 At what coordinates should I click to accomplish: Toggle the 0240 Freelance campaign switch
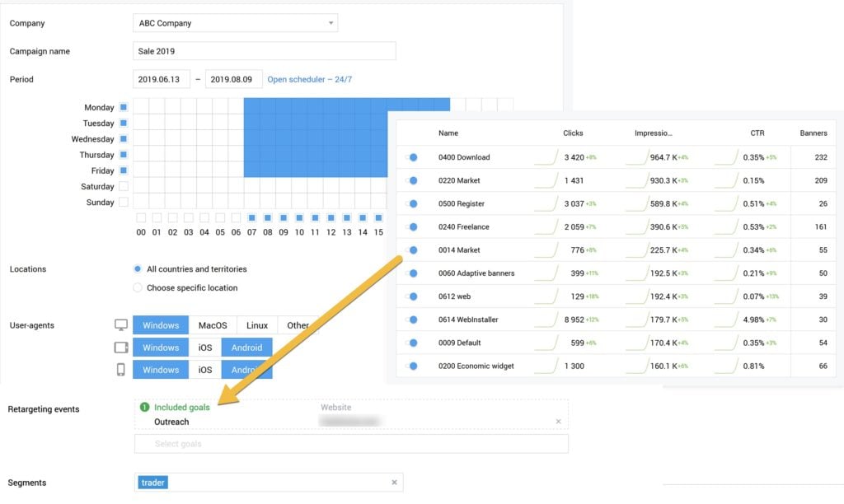click(x=411, y=226)
